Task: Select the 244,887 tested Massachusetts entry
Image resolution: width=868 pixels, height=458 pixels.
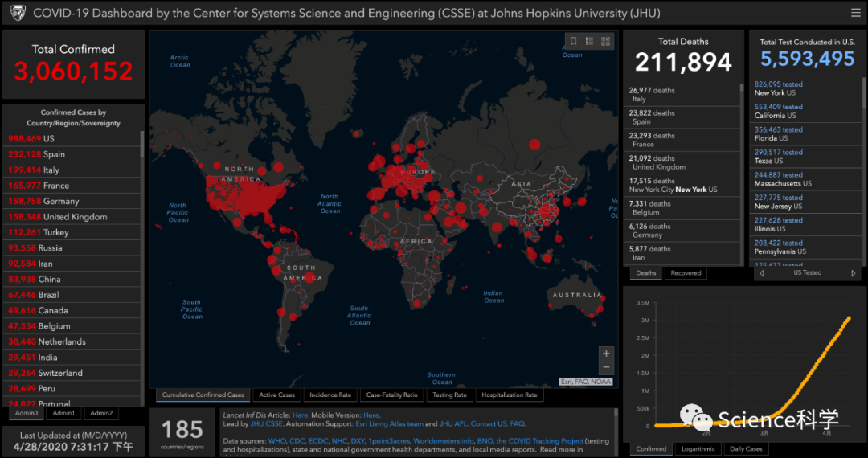Action: pyautogui.click(x=806, y=179)
